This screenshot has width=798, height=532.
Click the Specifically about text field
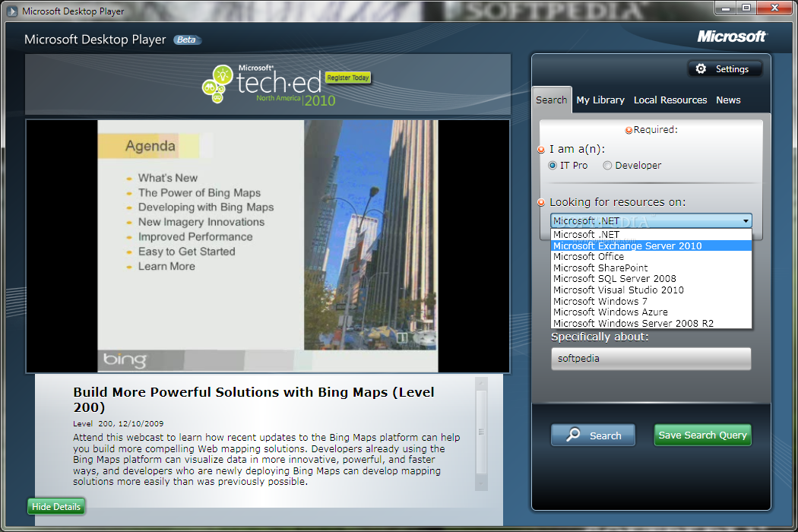coord(651,359)
